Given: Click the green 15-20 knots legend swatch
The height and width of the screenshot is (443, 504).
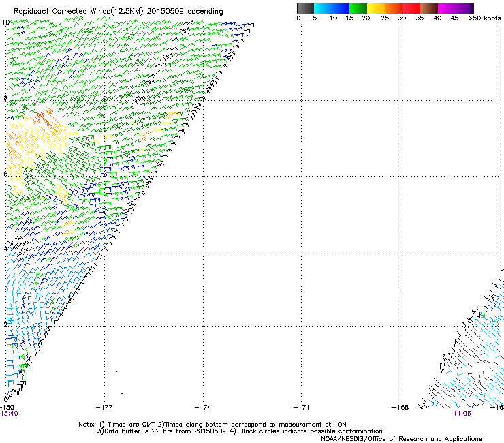Looking at the screenshot, I should tap(358, 8).
